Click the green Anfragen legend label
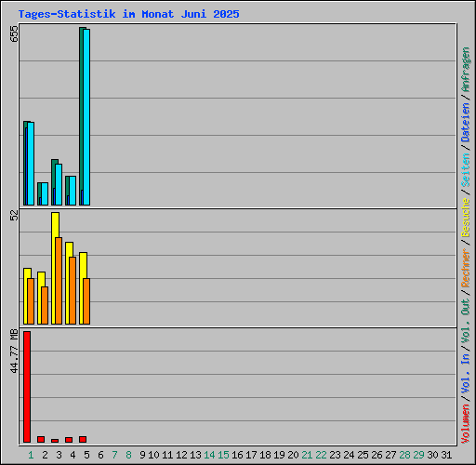 465,70
